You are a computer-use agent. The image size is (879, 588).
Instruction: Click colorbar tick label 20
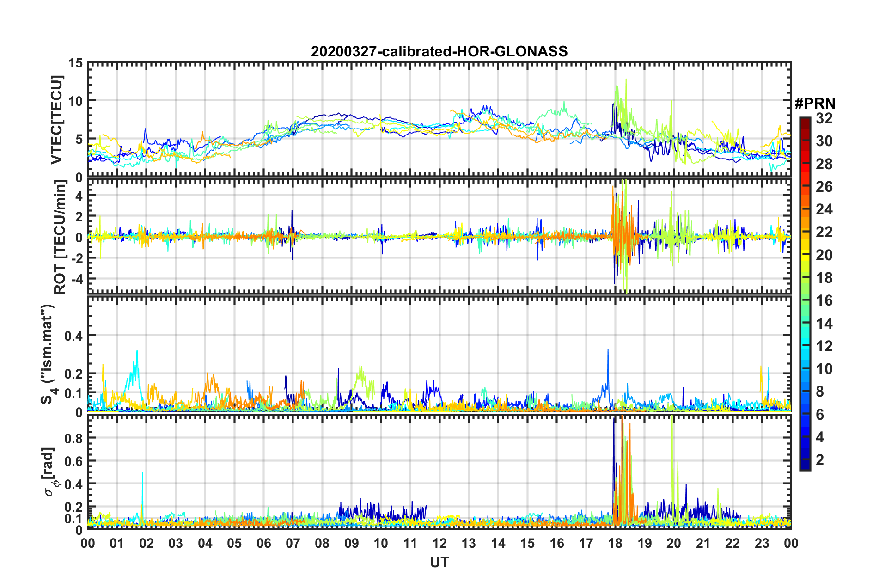coord(824,255)
